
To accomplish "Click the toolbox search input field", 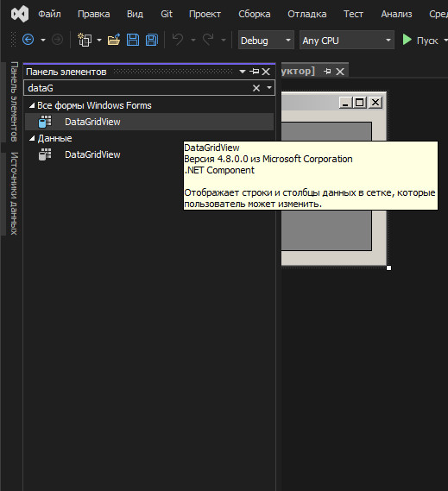I will coord(138,88).
